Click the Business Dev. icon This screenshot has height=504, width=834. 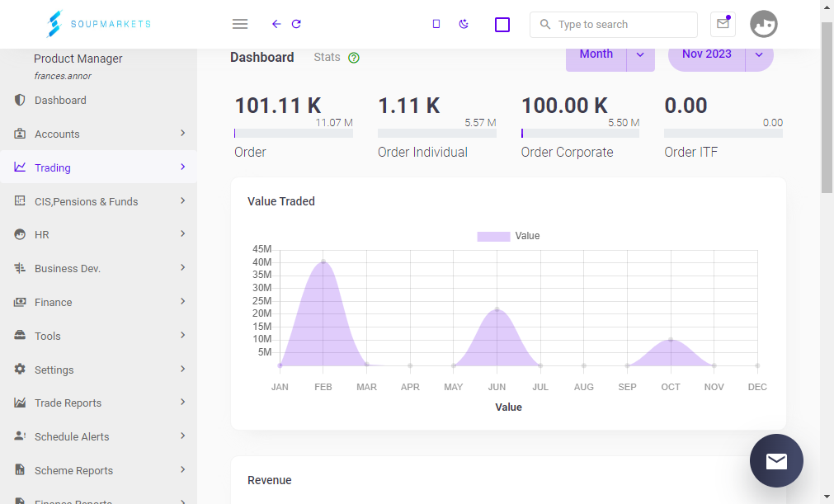[x=20, y=268]
